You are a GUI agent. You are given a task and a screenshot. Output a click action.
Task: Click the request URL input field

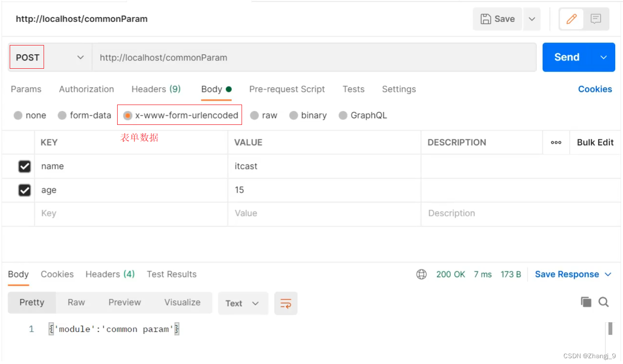[x=314, y=57]
